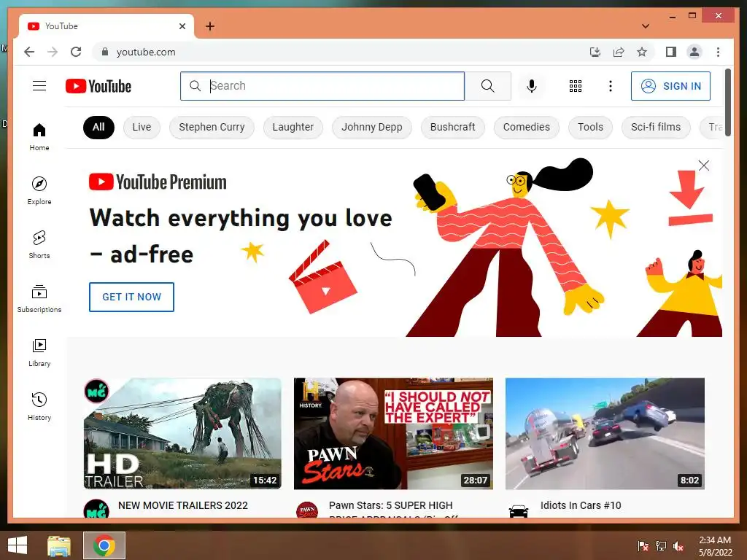Click the site lock icon before youtube.com
This screenshot has height=560, width=747.
pyautogui.click(x=105, y=52)
